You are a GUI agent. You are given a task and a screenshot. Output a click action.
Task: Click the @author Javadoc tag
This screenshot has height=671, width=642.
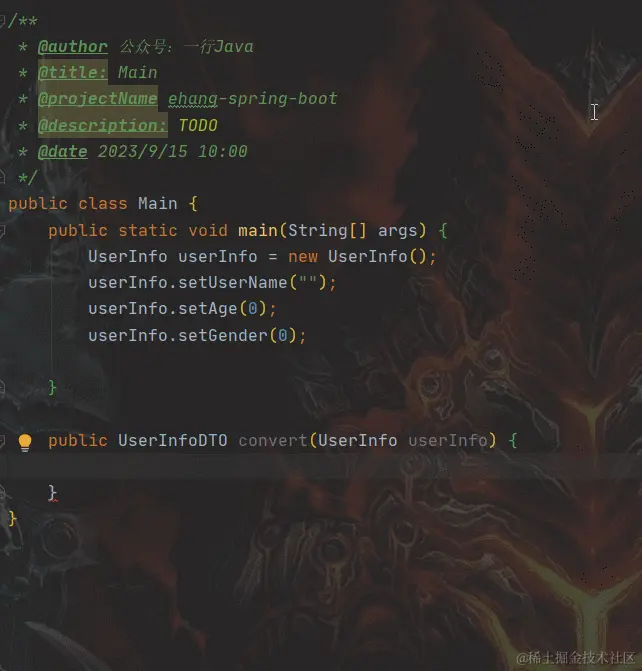tap(73, 46)
